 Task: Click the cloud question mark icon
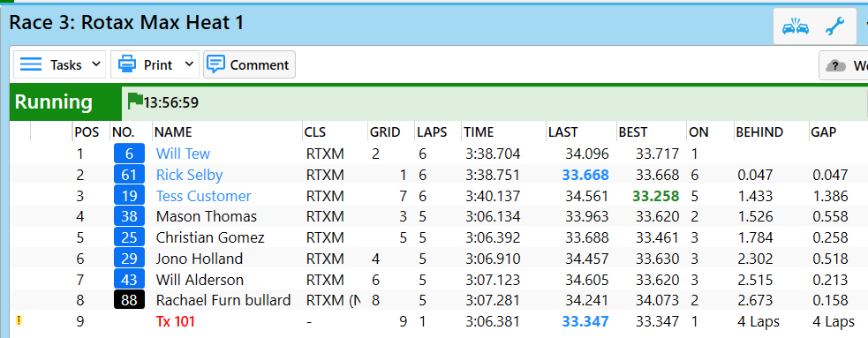coord(836,66)
